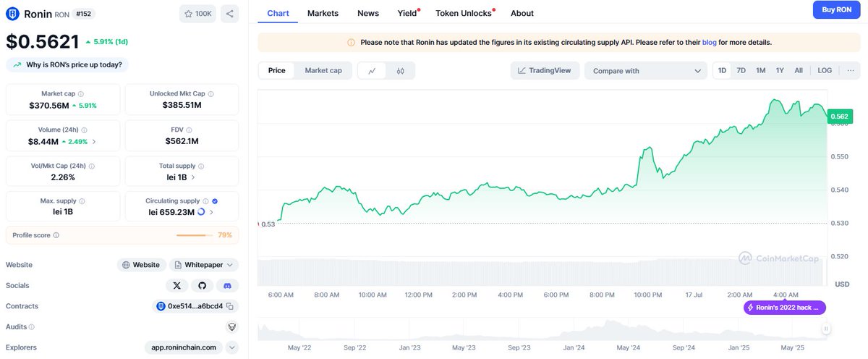The height and width of the screenshot is (359, 868).
Task: Switch to the News tab
Action: point(368,13)
